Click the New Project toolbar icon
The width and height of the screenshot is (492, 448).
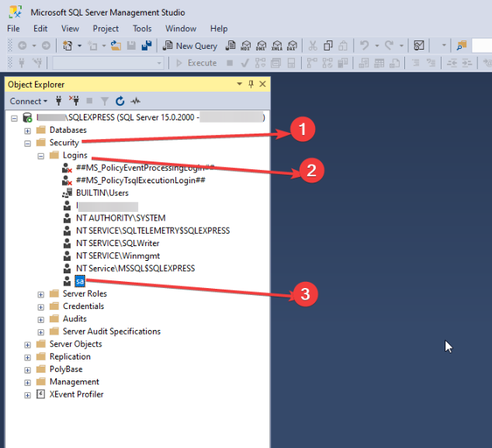point(68,46)
